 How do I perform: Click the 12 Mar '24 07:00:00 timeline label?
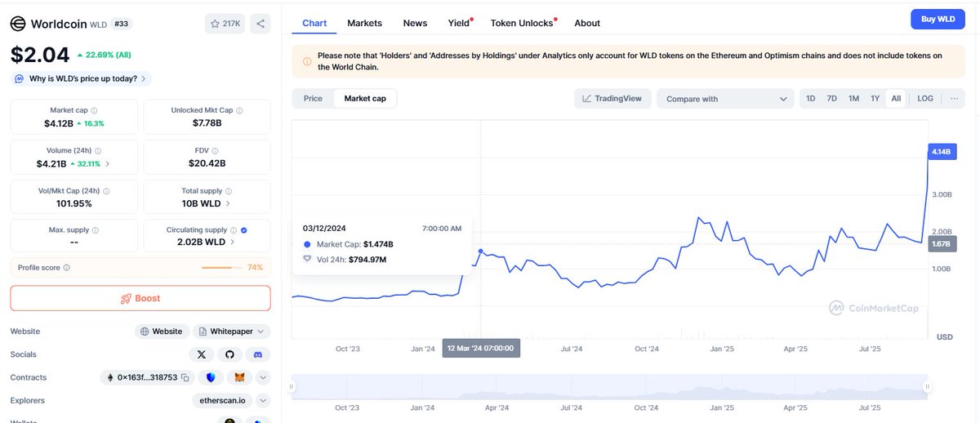point(481,349)
